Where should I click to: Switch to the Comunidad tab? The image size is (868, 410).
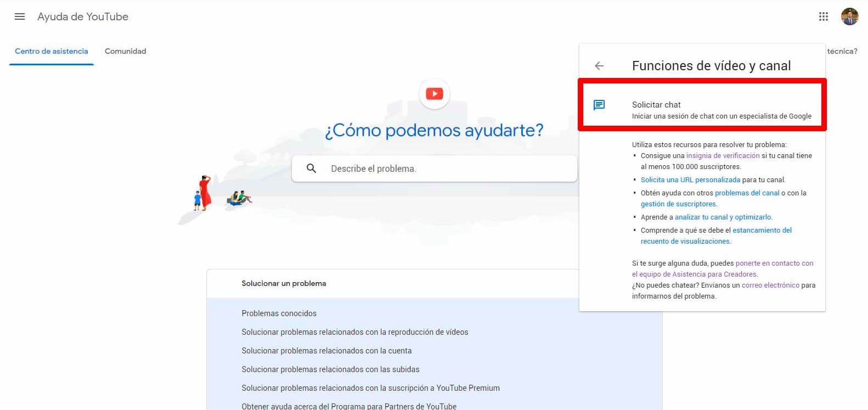click(126, 51)
